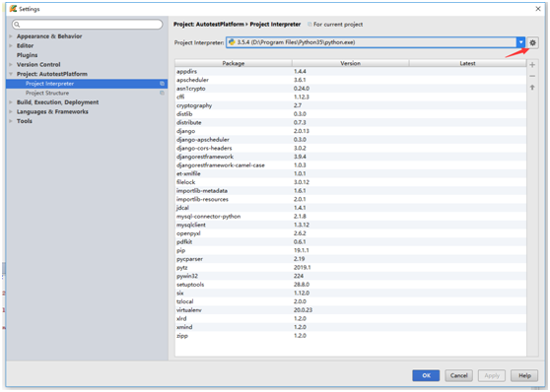Sort by the Package column header
550x392 pixels.
point(234,63)
